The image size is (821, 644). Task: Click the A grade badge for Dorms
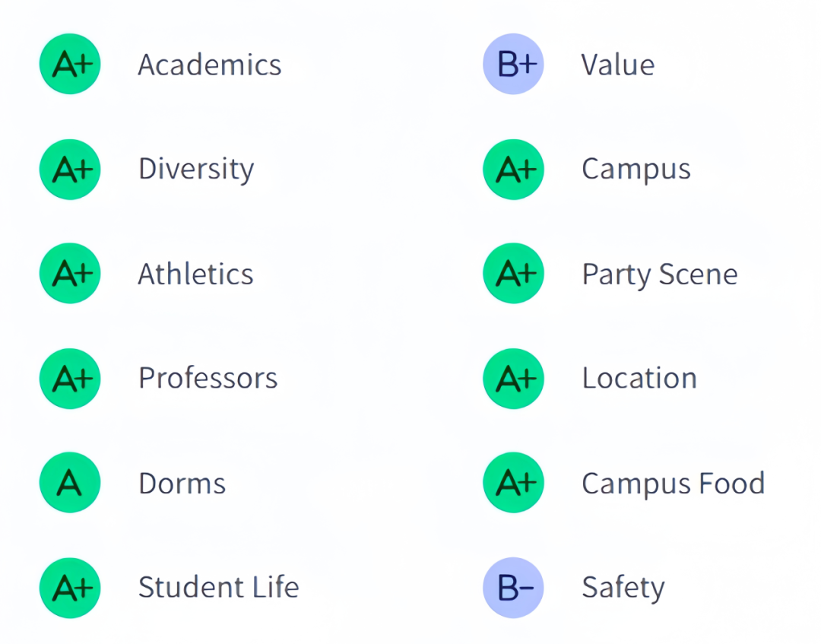(x=70, y=482)
